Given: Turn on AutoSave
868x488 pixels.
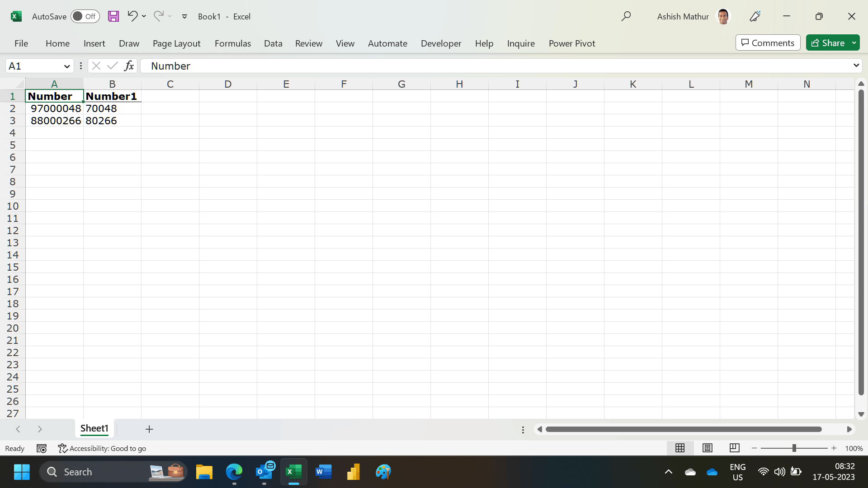Looking at the screenshot, I should 85,16.
